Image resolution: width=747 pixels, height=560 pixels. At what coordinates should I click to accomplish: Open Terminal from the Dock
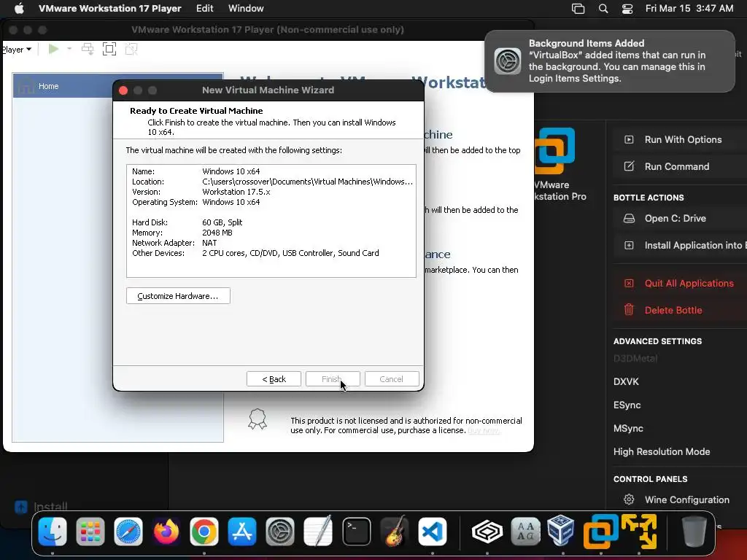click(x=356, y=532)
